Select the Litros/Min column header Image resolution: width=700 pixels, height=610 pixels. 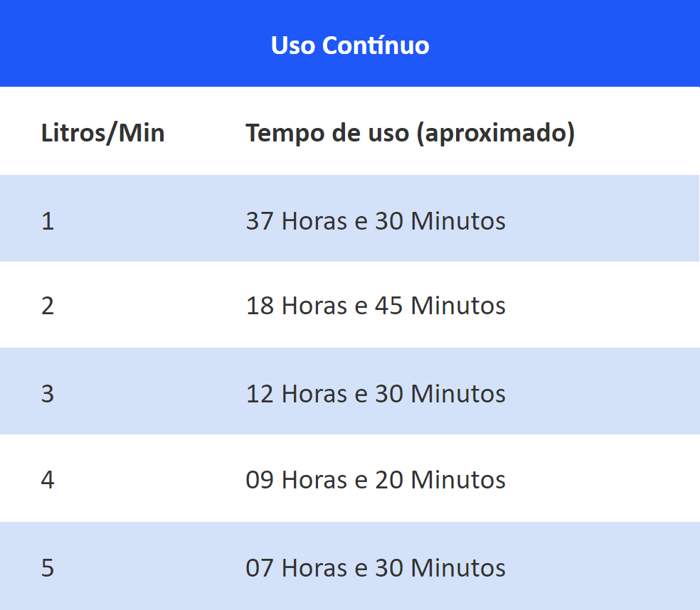click(x=102, y=133)
